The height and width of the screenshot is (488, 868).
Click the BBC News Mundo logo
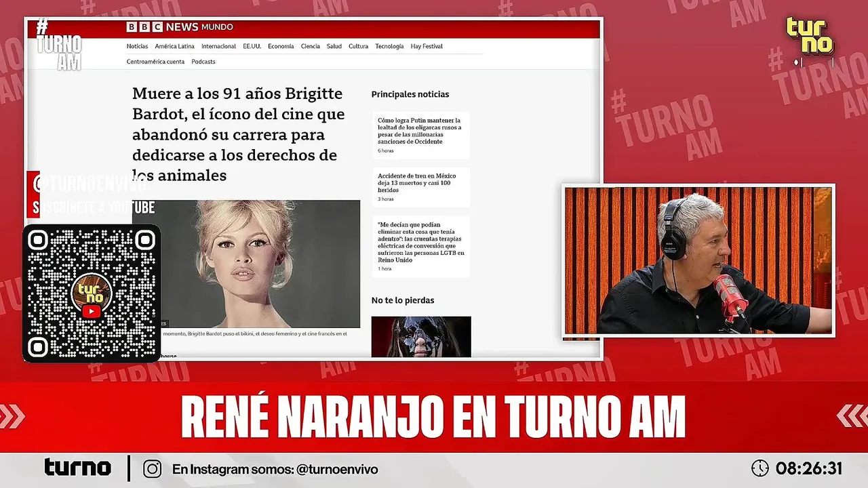click(x=180, y=27)
